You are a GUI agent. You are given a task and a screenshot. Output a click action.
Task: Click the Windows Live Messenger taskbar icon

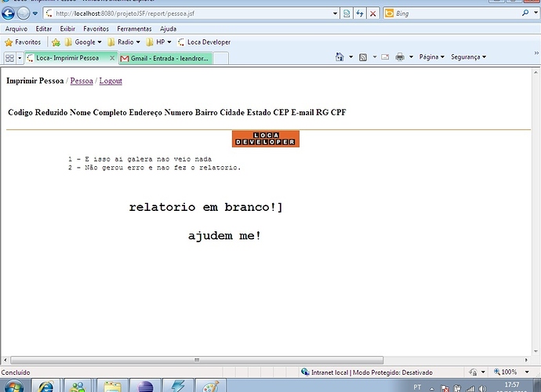click(78, 386)
